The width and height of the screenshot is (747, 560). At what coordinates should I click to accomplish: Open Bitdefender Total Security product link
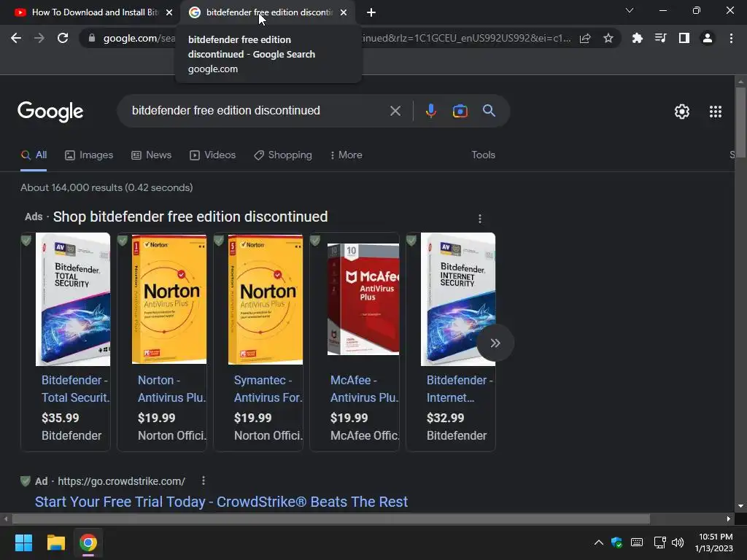(75, 389)
